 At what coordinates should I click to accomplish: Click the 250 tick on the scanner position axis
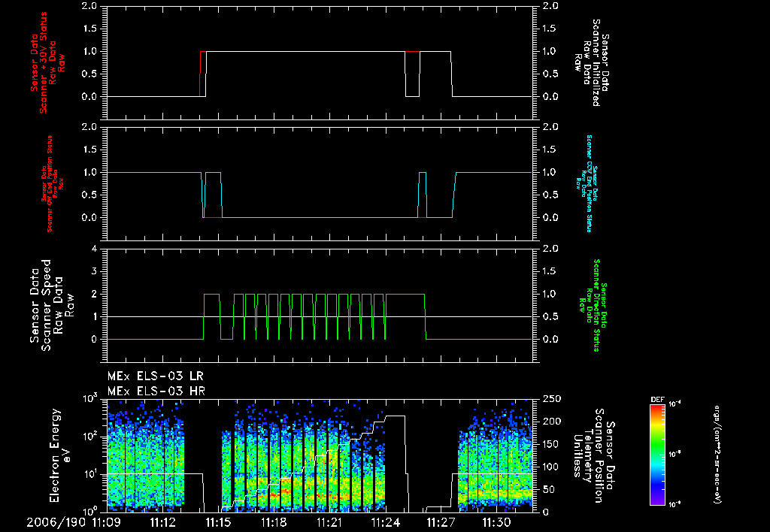(x=553, y=399)
